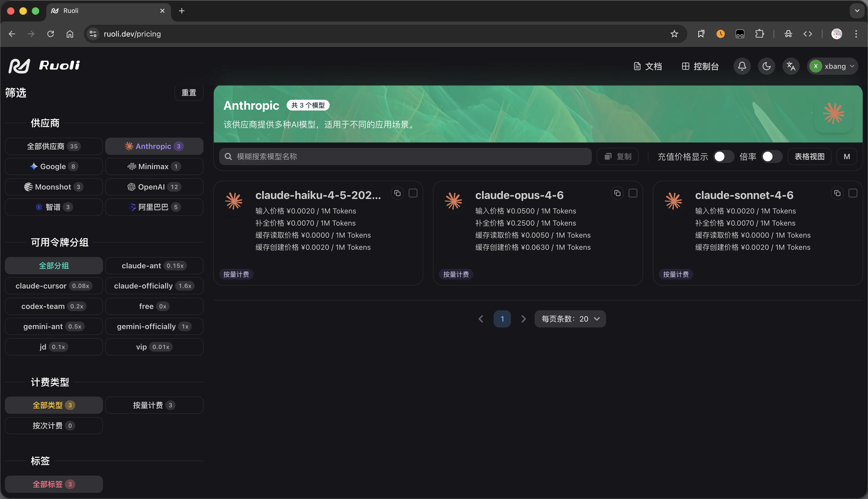Go to the browser home page
The width and height of the screenshot is (868, 499).
point(70,34)
